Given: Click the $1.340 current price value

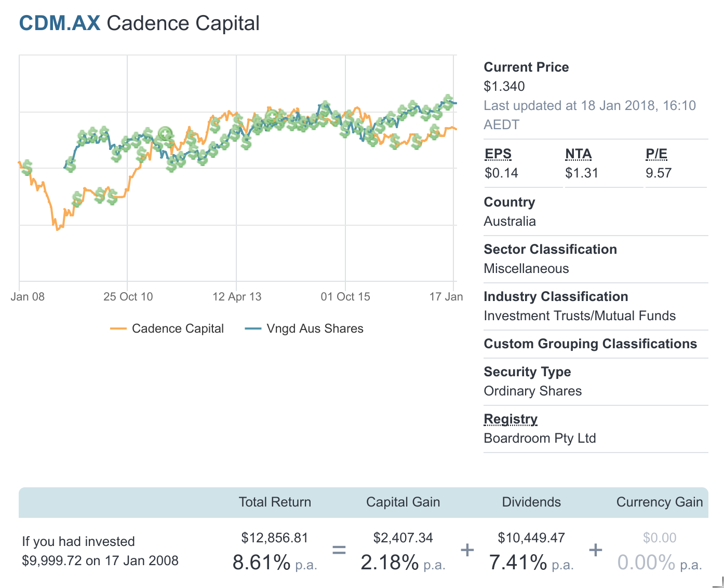Looking at the screenshot, I should (x=504, y=86).
